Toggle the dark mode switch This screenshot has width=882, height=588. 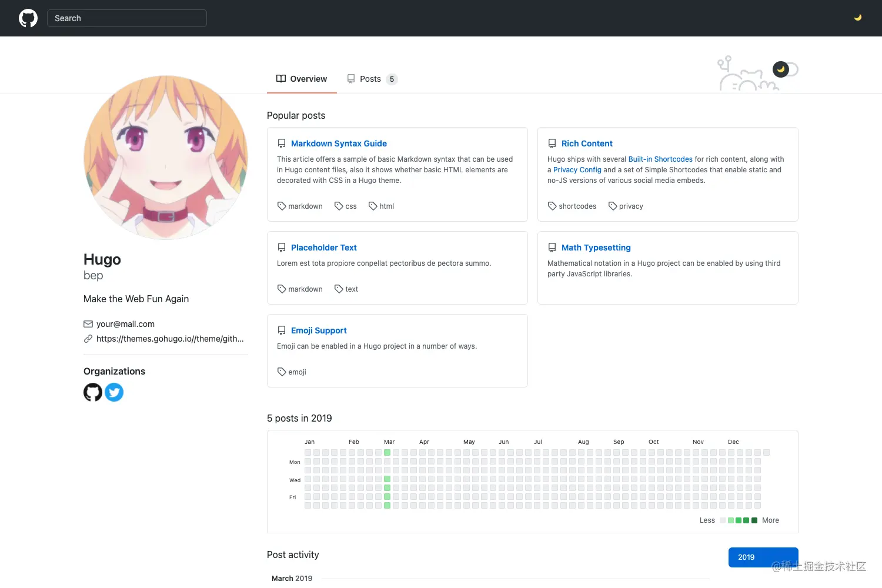785,69
